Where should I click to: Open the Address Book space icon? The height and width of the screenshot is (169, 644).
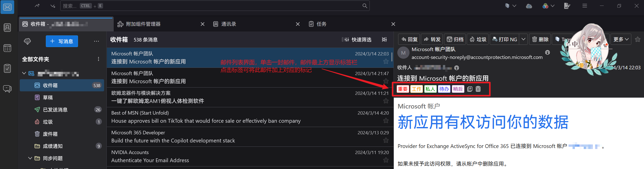click(7, 28)
